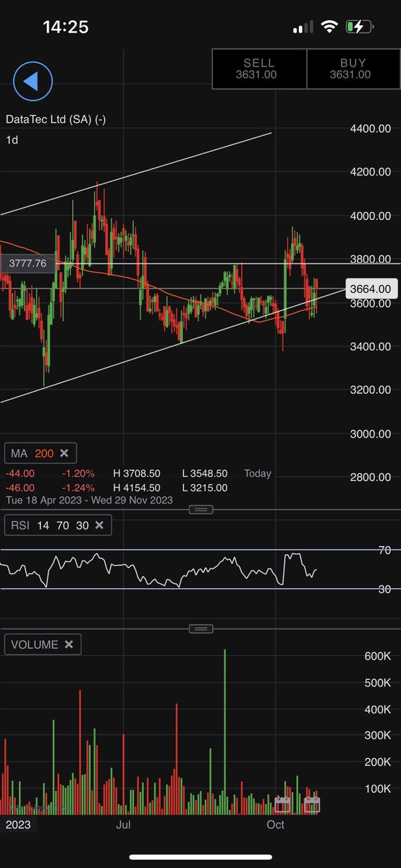Tap the SELL 3631.00 button
Image resolution: width=401 pixels, height=868 pixels.
pyautogui.click(x=259, y=69)
